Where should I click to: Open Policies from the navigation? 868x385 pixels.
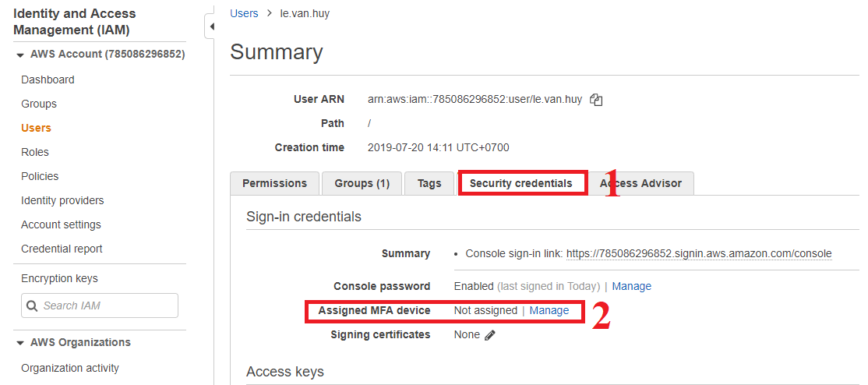click(x=40, y=176)
